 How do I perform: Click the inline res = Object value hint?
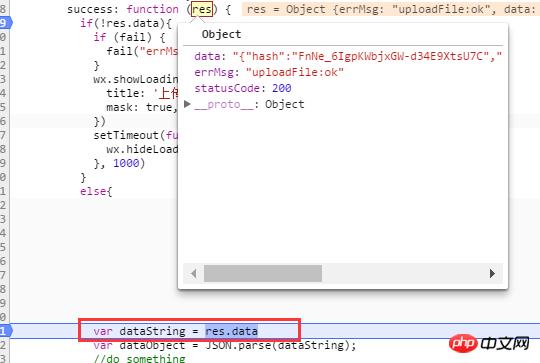[x=391, y=9]
